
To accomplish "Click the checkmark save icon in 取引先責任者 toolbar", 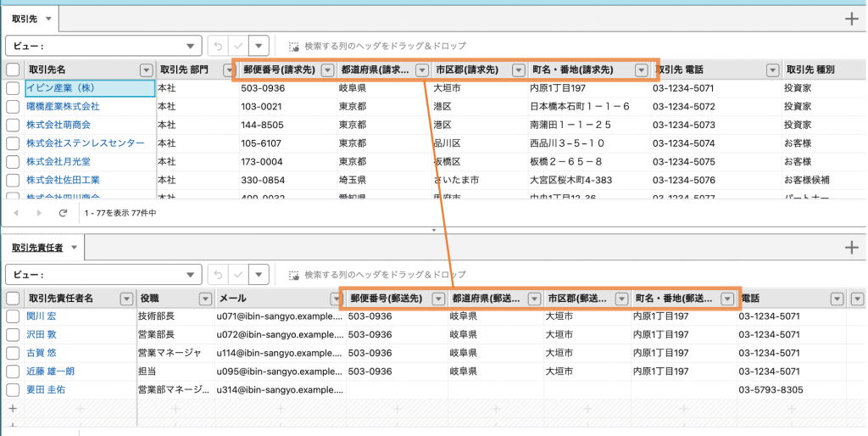I will click(x=238, y=275).
